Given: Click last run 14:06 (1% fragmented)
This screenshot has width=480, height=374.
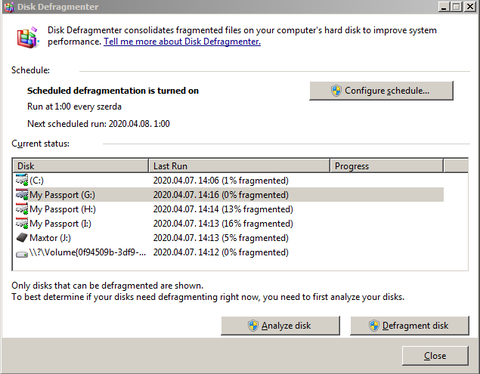Looking at the screenshot, I should click(221, 180).
